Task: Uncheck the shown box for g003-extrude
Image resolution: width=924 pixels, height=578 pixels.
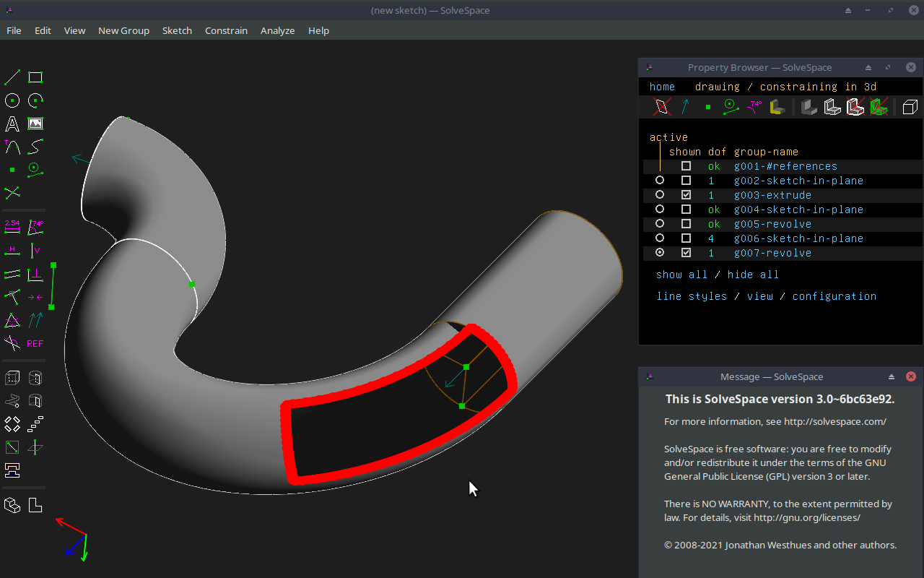Action: 686,194
